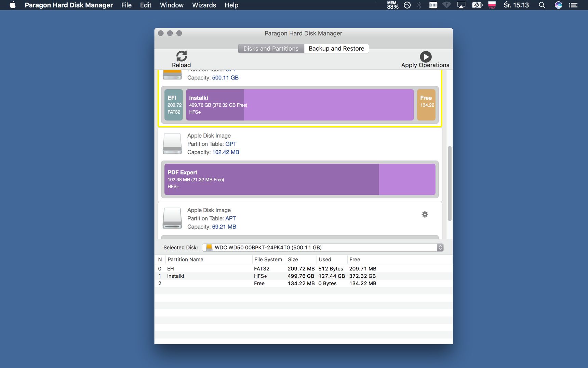The image size is (588, 368).
Task: Open Spotlight search
Action: pos(542,5)
